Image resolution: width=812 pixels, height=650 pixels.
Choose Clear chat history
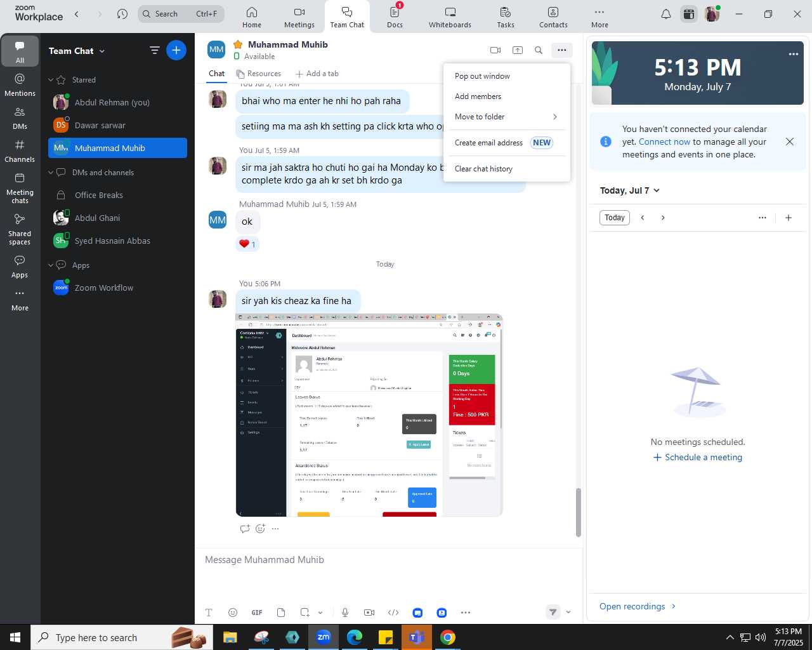[507, 169]
